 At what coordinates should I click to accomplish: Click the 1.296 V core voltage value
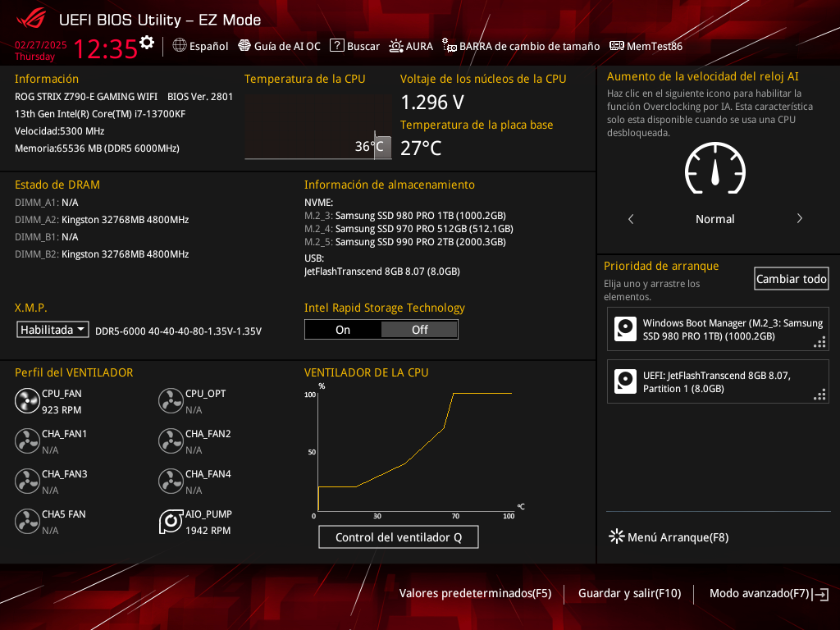(432, 102)
